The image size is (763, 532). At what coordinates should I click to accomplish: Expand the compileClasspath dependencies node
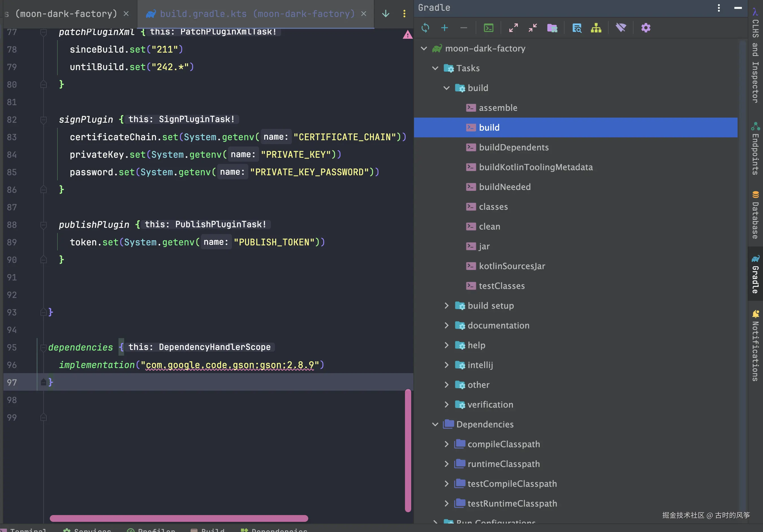(446, 444)
